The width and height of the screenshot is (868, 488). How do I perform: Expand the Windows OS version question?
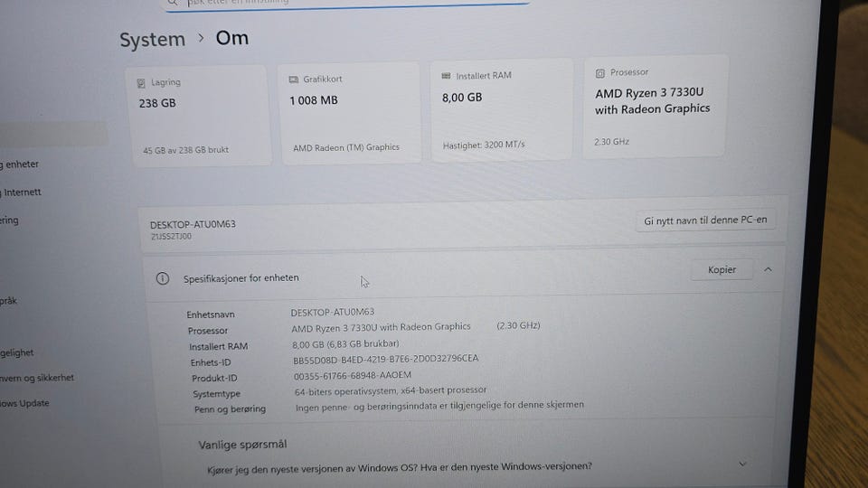pyautogui.click(x=742, y=464)
